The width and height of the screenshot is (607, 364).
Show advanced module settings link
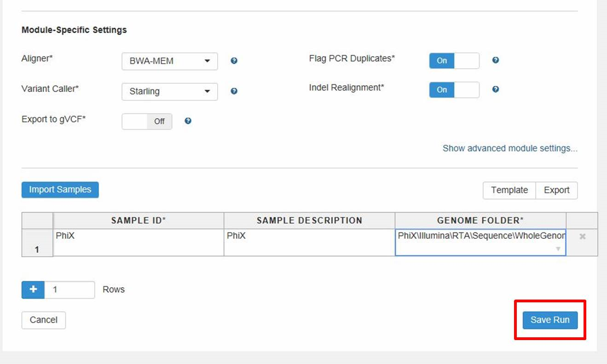point(509,148)
